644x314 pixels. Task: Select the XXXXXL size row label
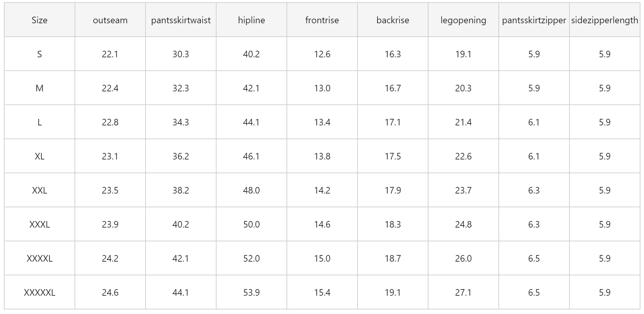coord(40,293)
